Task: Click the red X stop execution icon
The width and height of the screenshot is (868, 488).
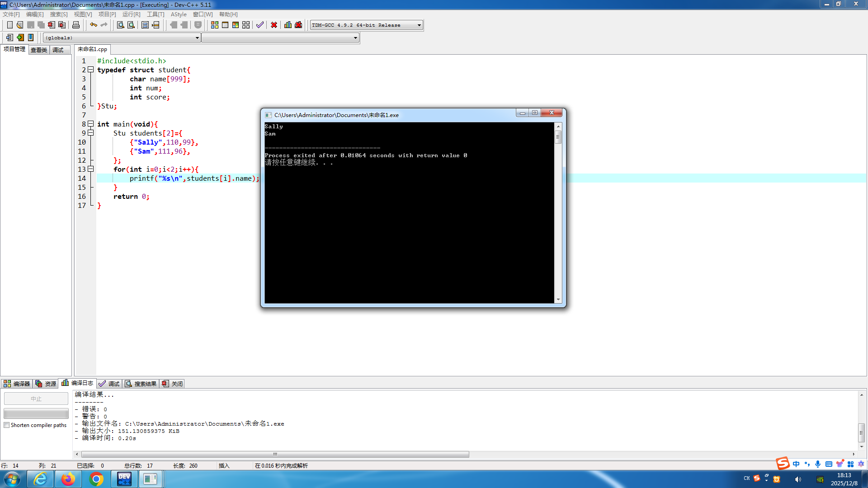Action: (x=274, y=25)
